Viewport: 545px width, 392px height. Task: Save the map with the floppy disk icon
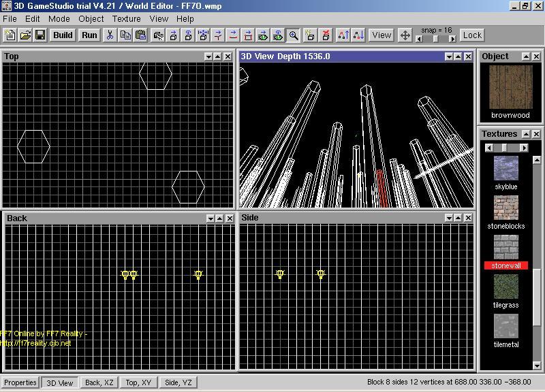(x=40, y=35)
